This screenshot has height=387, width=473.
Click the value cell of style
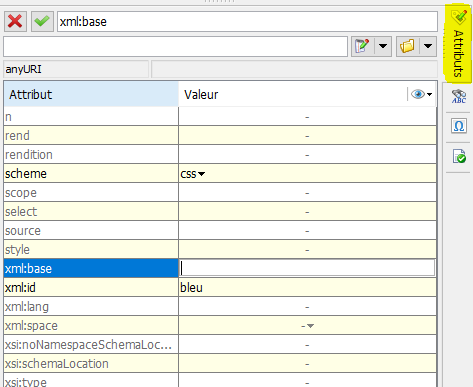click(x=307, y=250)
